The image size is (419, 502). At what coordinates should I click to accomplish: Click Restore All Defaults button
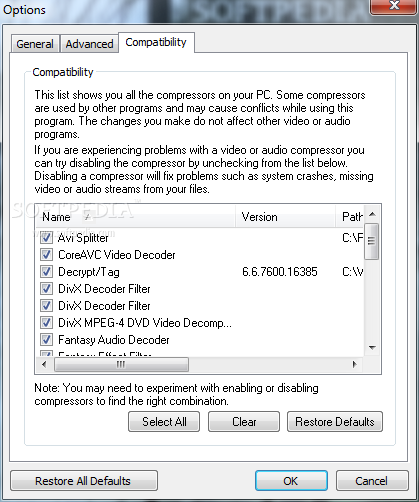point(84,481)
